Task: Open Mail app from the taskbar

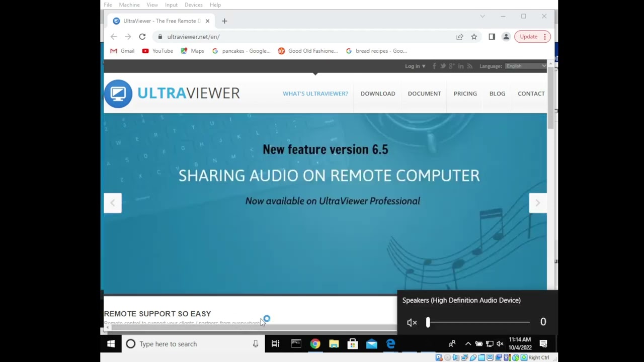Action: pos(372,344)
